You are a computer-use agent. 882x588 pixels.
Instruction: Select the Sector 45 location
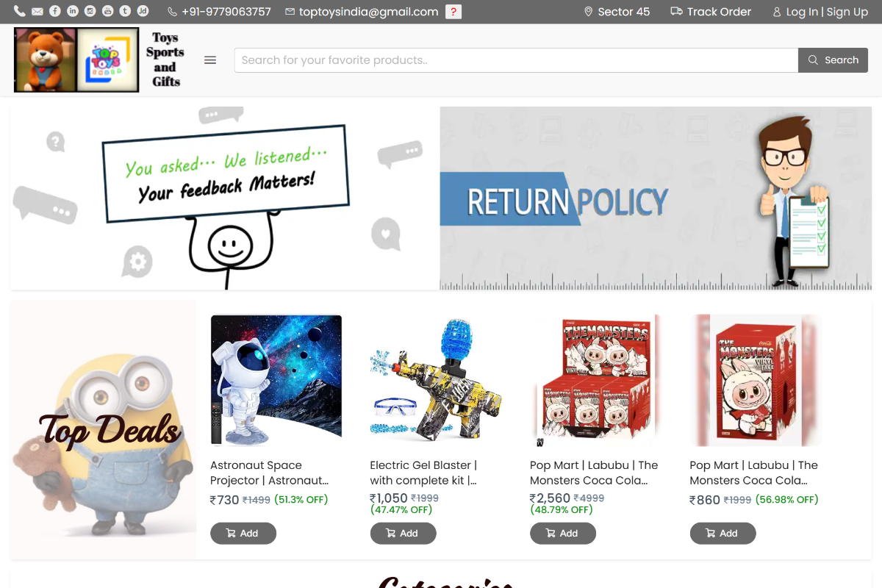tap(617, 12)
